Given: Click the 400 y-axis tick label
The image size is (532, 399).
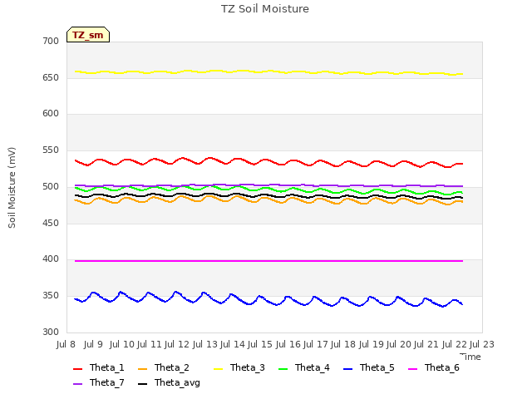Looking at the screenshot, I should (51, 259).
